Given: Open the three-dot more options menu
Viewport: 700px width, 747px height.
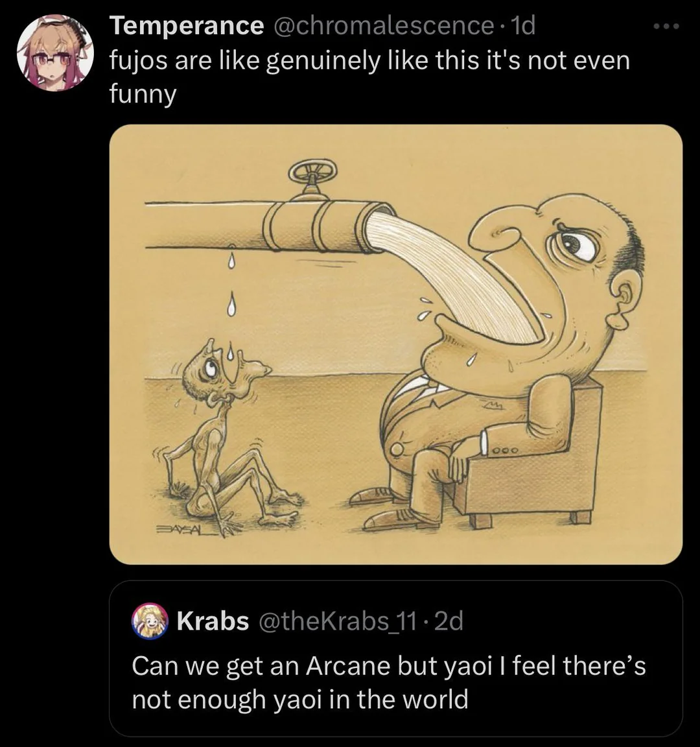Looking at the screenshot, I should coord(666,27).
